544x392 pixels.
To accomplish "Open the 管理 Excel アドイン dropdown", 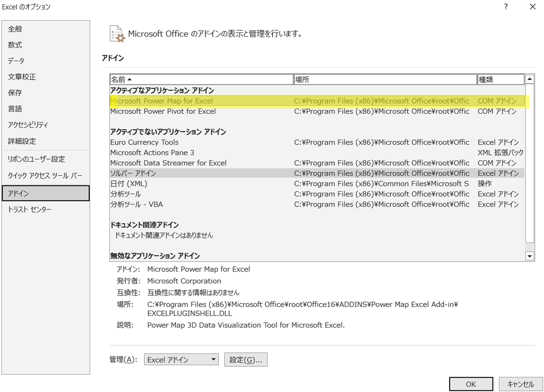I will 181,360.
